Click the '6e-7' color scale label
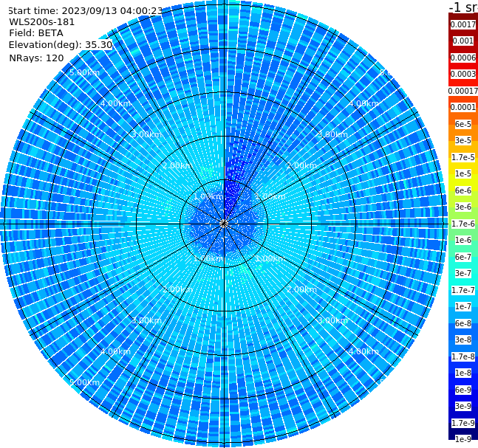Image resolution: width=478 pixels, height=448 pixels. click(x=463, y=257)
